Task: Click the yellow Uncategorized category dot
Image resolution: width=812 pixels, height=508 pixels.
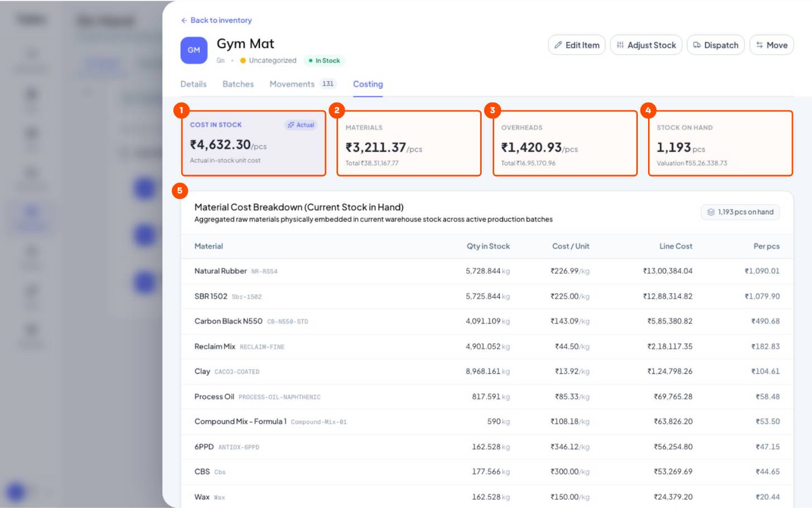Action: (243, 61)
